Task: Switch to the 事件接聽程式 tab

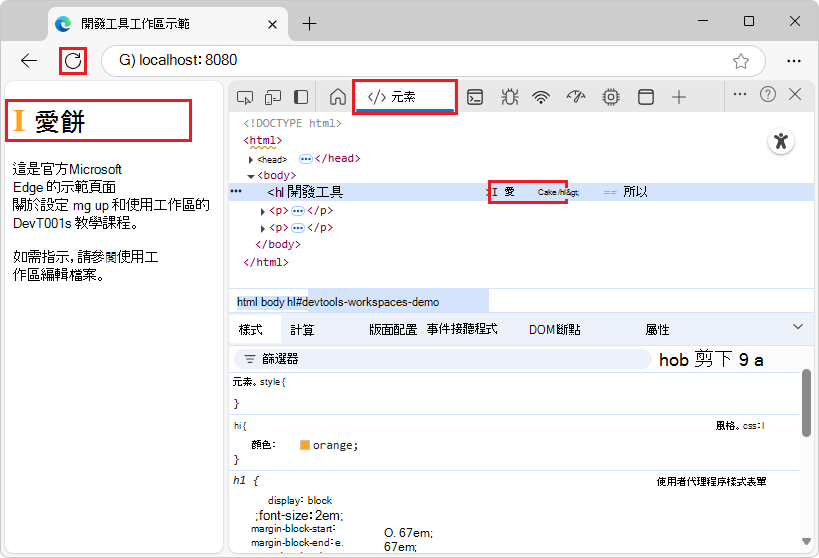Action: pyautogui.click(x=462, y=329)
